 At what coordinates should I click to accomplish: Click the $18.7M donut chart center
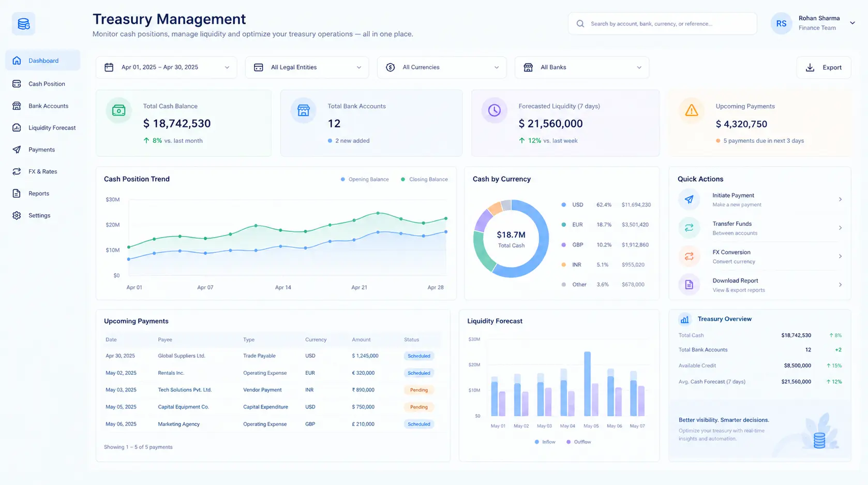pos(511,239)
